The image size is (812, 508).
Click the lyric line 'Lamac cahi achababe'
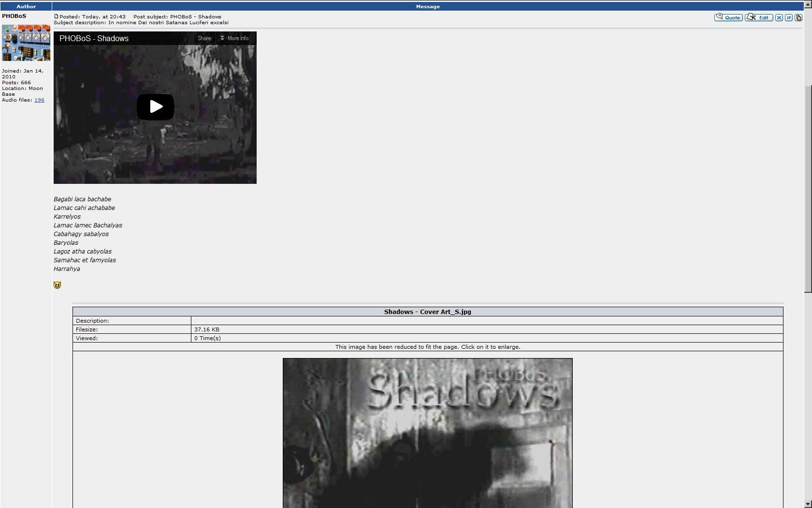[84, 208]
